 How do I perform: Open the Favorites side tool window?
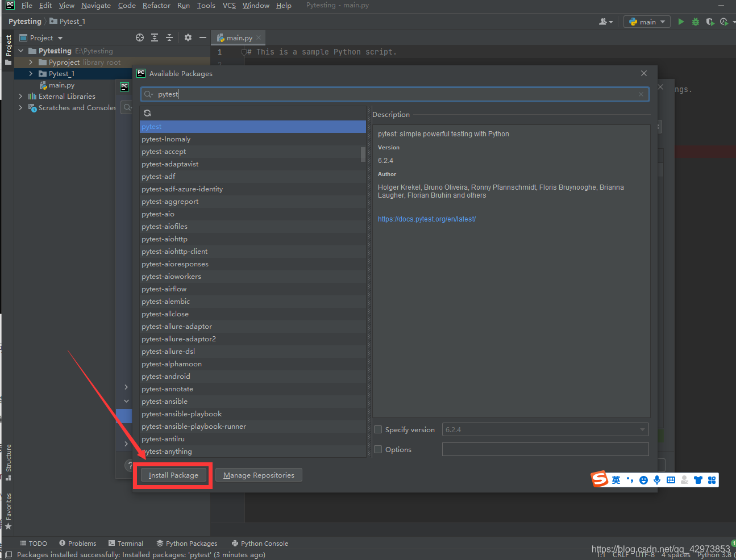click(x=8, y=511)
